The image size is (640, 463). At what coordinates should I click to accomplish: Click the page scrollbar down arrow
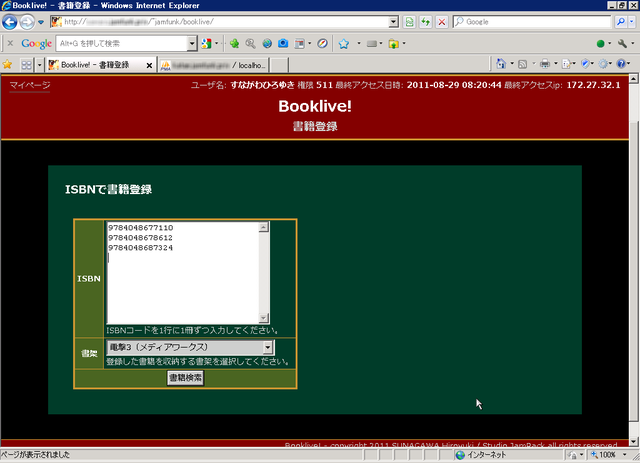click(x=633, y=442)
